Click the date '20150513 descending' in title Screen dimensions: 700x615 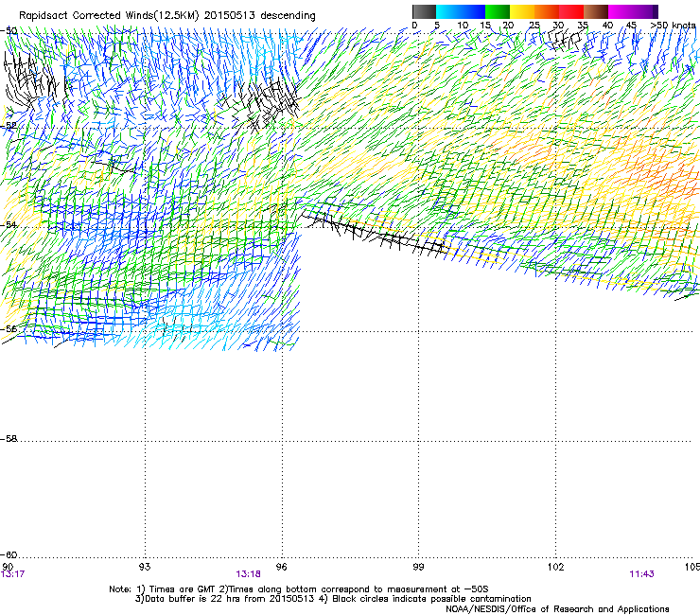pyautogui.click(x=259, y=15)
